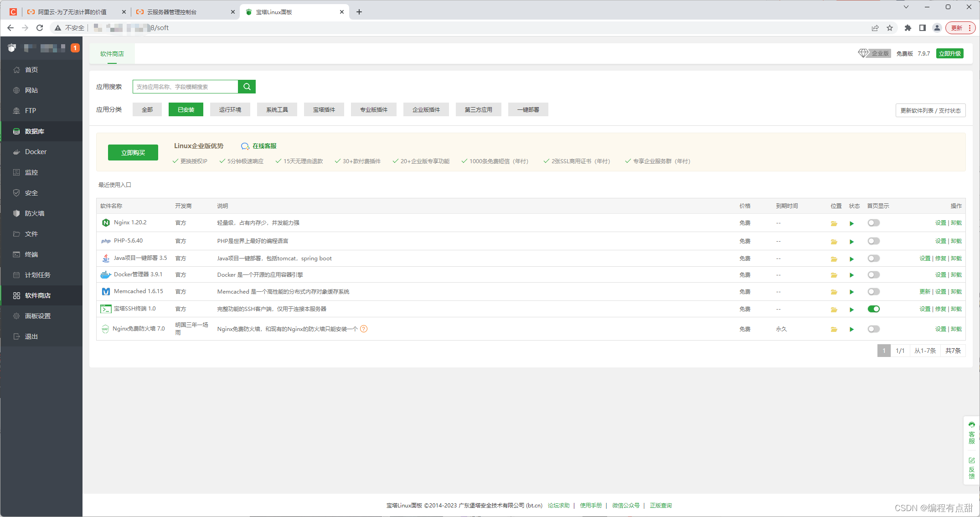
Task: Open browser extensions puzzle icon
Action: click(x=908, y=28)
